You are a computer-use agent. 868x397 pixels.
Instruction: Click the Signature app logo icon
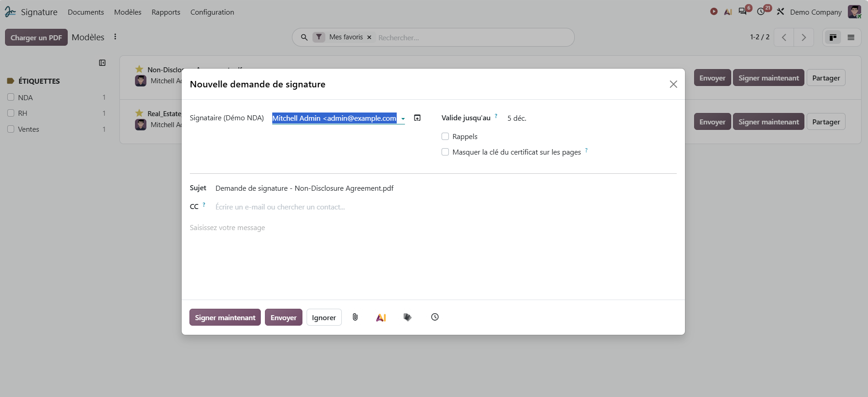(x=10, y=12)
